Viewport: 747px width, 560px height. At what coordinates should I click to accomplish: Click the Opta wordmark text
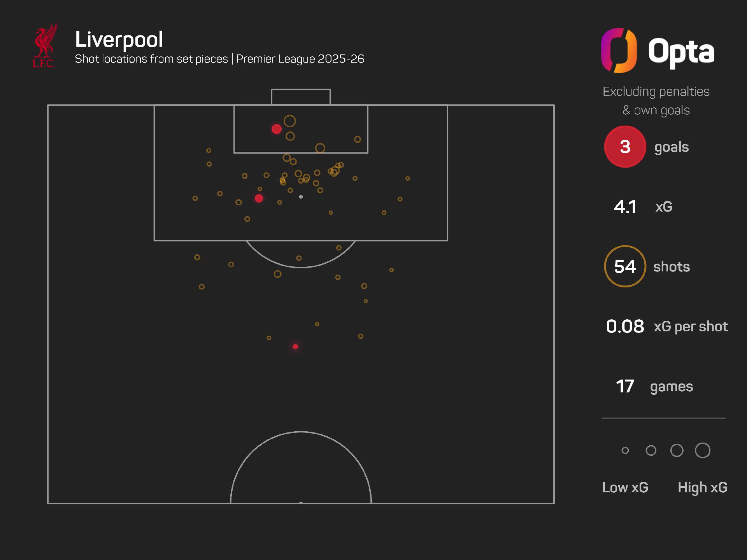681,52
